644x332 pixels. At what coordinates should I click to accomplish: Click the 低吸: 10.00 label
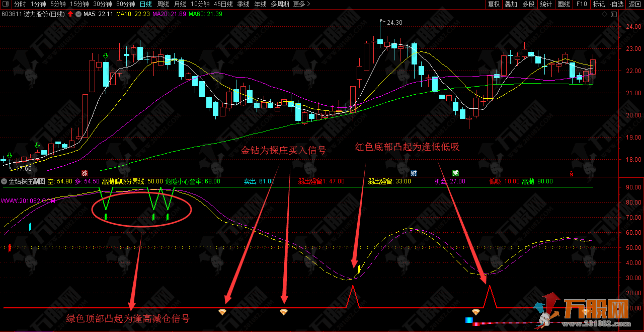coord(504,181)
